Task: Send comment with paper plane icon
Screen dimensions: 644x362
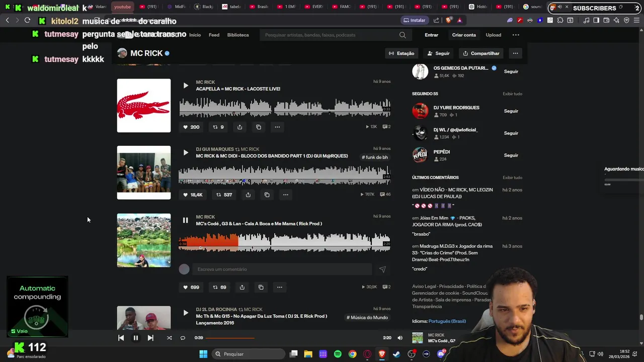Action: click(x=382, y=269)
